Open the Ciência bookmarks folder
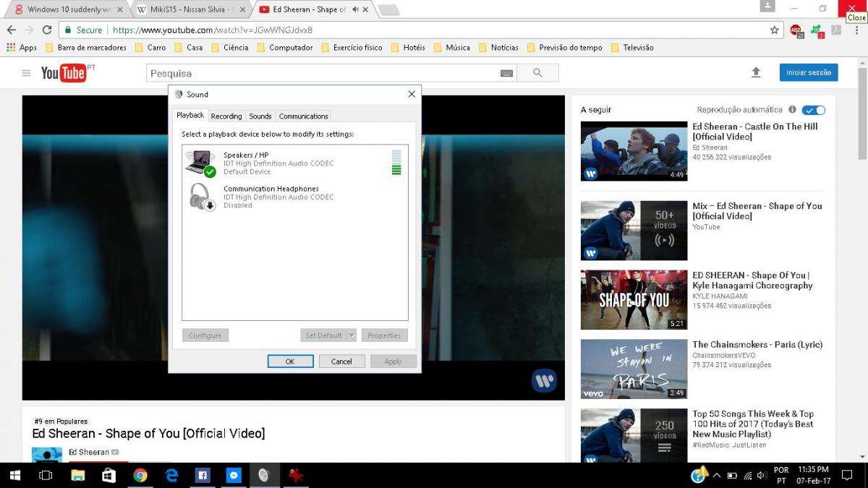This screenshot has height=488, width=868. click(230, 48)
